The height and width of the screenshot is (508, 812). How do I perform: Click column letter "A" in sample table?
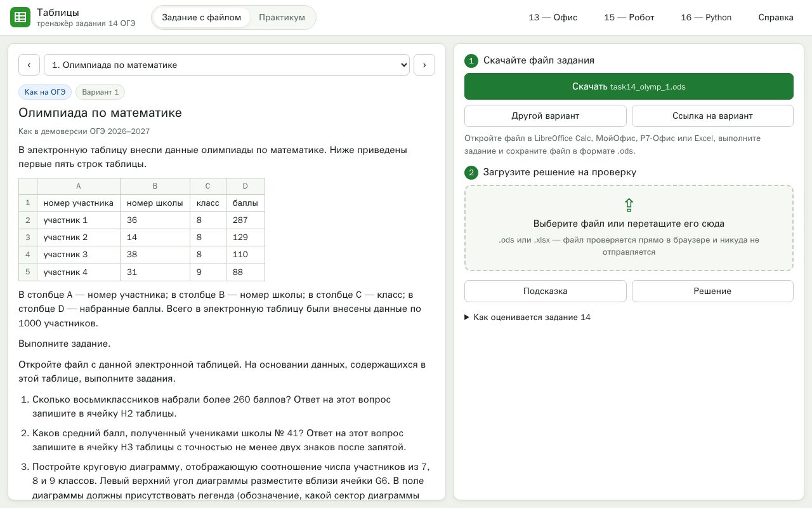[79, 186]
